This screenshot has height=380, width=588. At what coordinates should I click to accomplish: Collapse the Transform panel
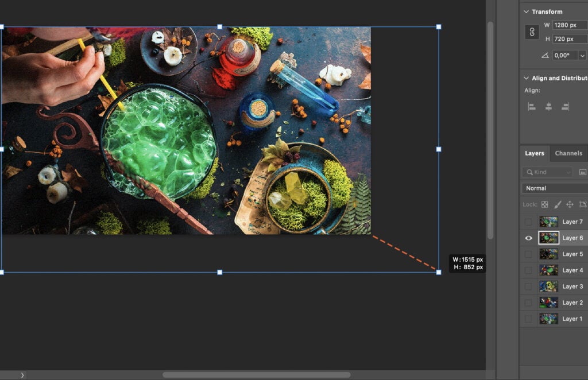coord(526,11)
